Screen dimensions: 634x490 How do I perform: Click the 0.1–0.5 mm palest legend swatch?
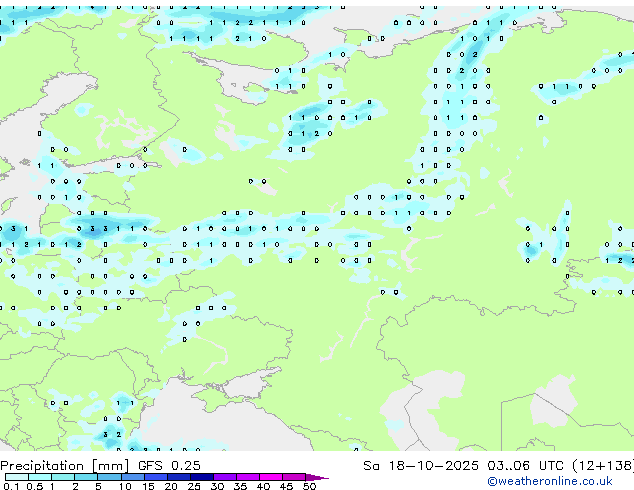click(17, 477)
